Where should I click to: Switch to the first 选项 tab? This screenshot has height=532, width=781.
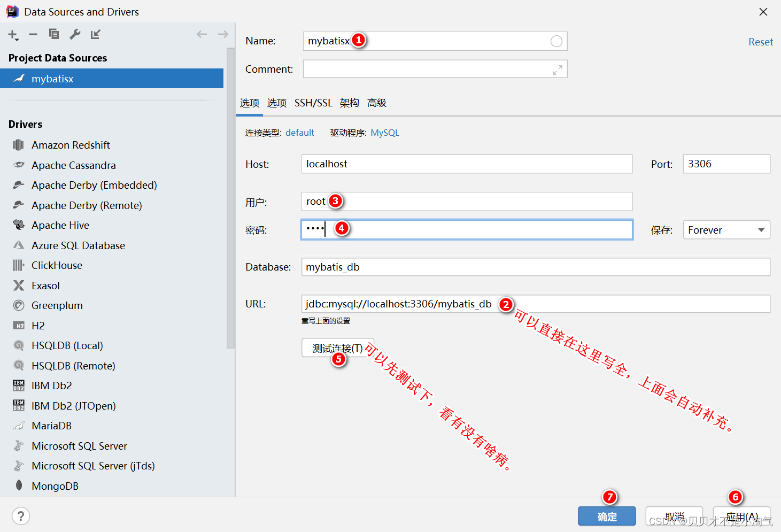(250, 103)
